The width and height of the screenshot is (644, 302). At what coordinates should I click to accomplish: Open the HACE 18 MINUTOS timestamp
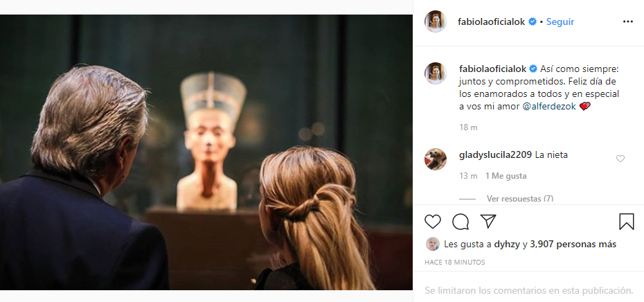455,262
